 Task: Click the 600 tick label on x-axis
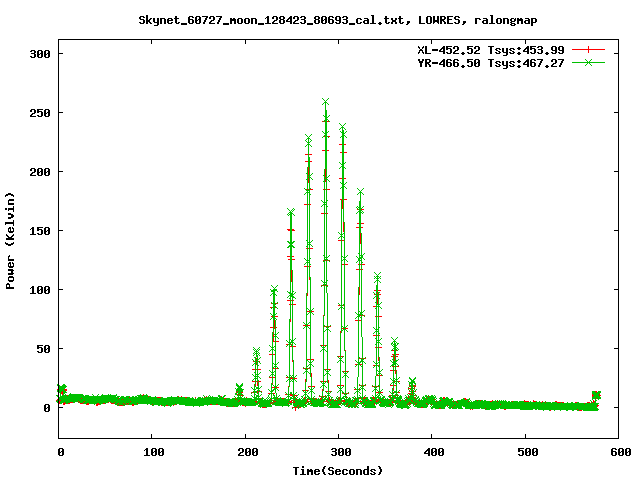click(x=618, y=452)
